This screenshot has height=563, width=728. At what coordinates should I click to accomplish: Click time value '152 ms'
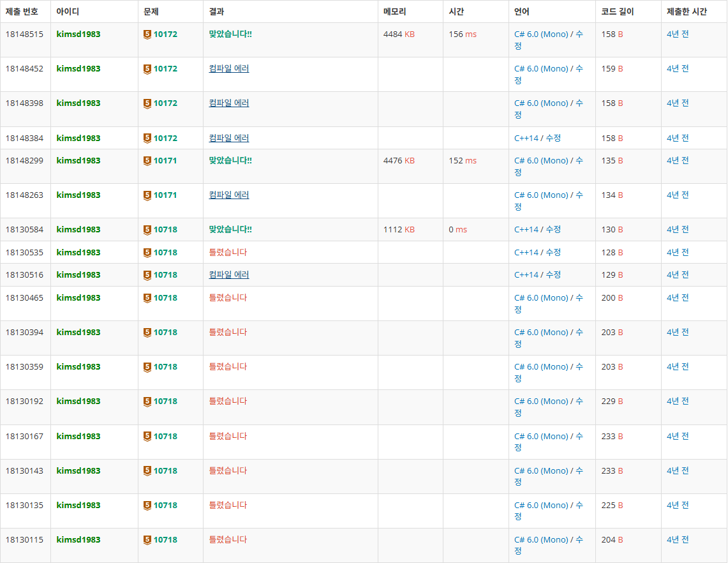point(463,161)
